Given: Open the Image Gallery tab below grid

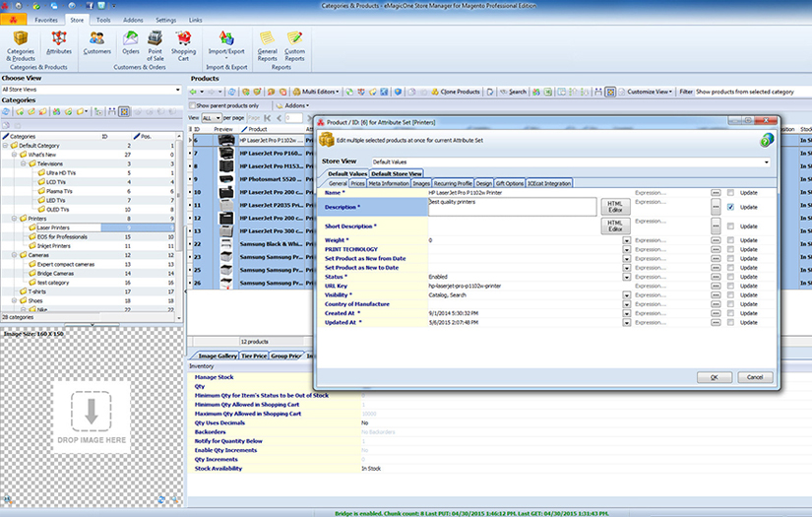Looking at the screenshot, I should [x=217, y=355].
